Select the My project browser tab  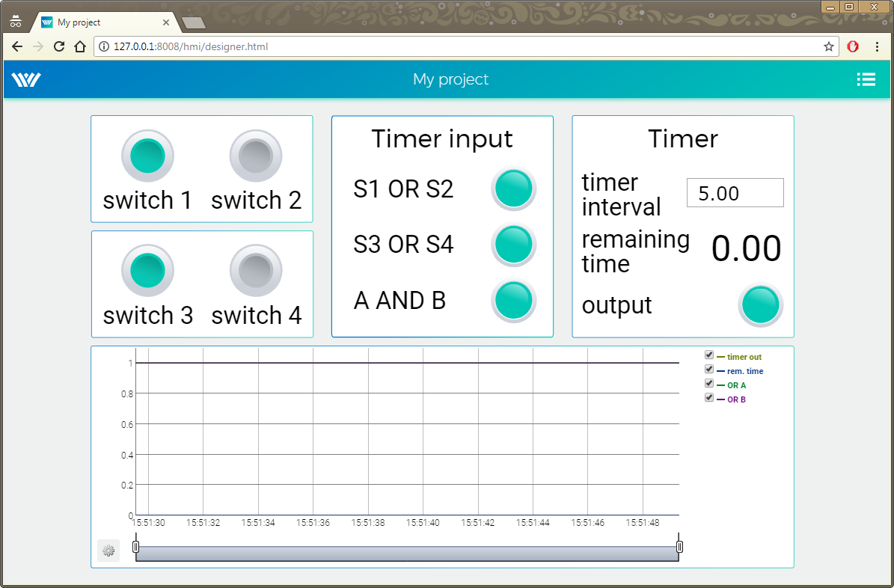coord(104,22)
